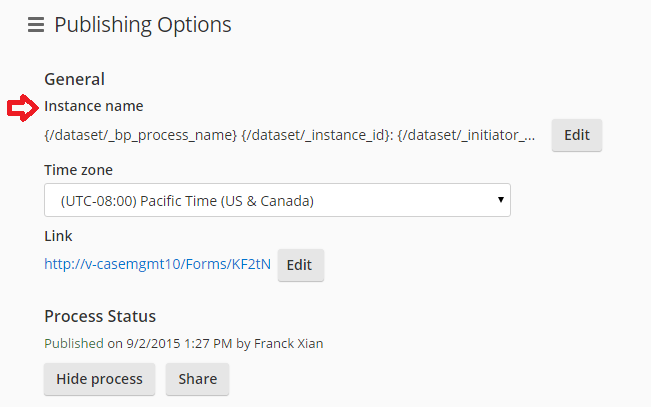Screen dimensions: 651x407
Task: Click the Publishing Options title
Action: [x=143, y=25]
